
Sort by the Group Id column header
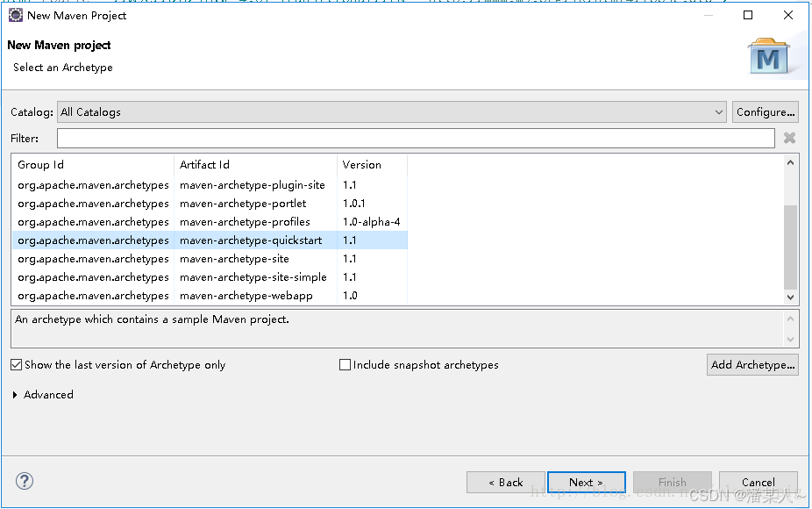[93, 165]
